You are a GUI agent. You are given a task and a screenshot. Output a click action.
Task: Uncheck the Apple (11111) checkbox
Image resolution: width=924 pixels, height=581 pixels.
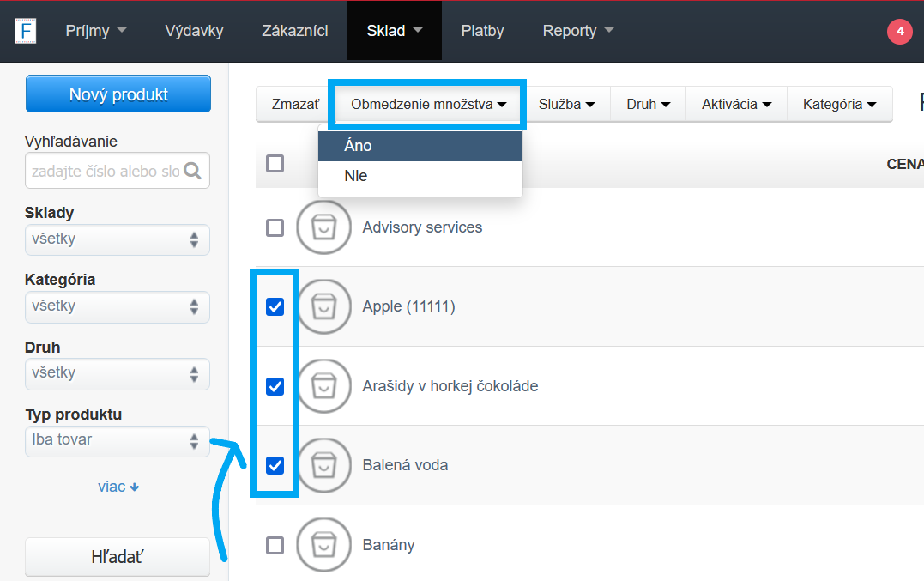coord(275,306)
